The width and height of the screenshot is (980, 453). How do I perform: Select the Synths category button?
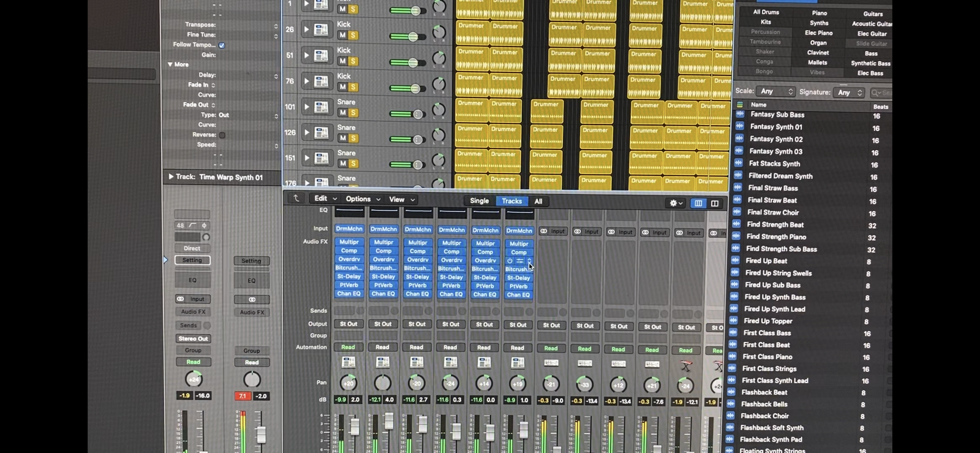[819, 23]
